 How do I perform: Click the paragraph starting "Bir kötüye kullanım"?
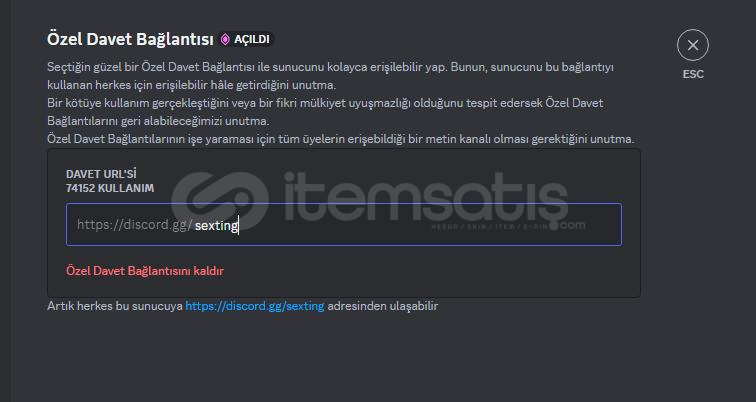click(x=325, y=112)
